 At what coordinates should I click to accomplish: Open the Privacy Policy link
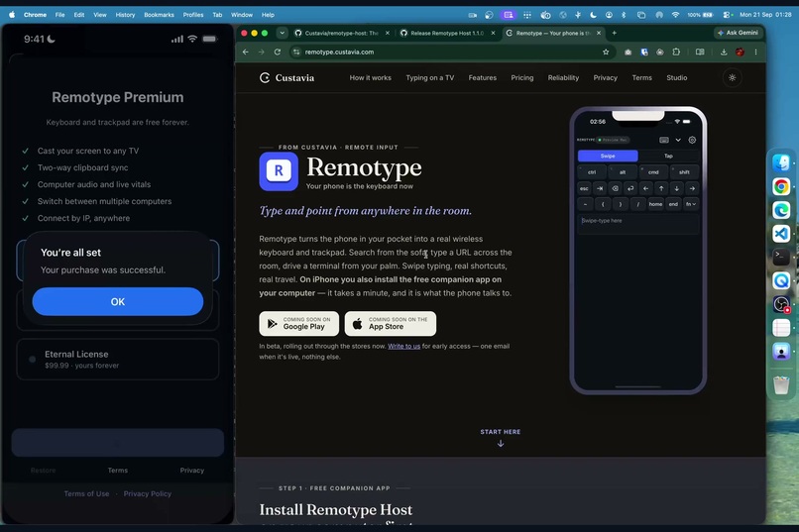[x=148, y=493]
